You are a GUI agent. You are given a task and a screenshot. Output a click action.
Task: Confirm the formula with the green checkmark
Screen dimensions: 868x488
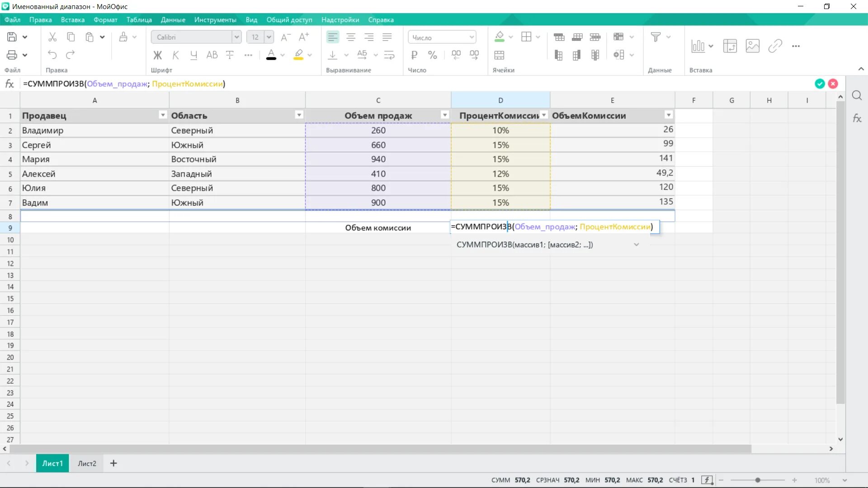click(819, 84)
